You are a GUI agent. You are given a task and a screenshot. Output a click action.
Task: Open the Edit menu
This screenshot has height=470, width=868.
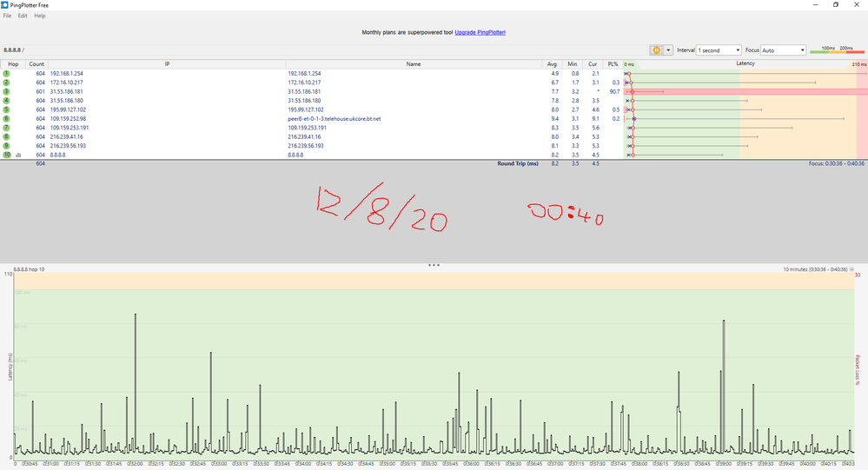23,16
